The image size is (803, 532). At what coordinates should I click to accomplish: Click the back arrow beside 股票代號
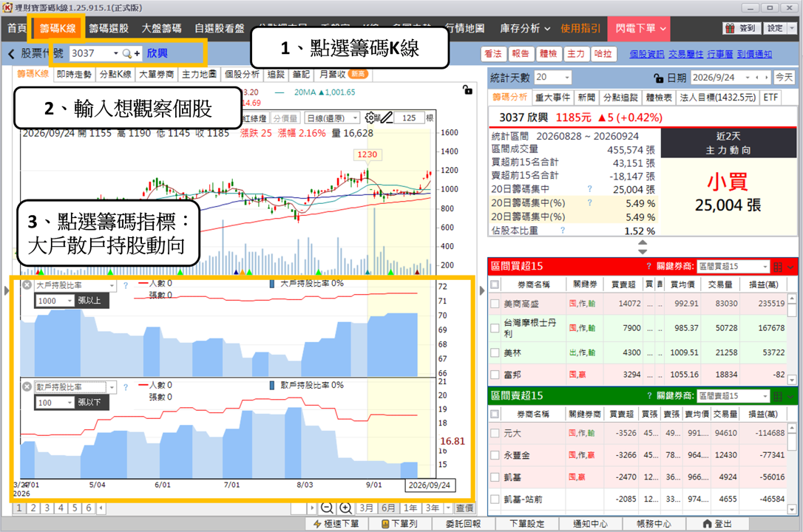pyautogui.click(x=11, y=54)
